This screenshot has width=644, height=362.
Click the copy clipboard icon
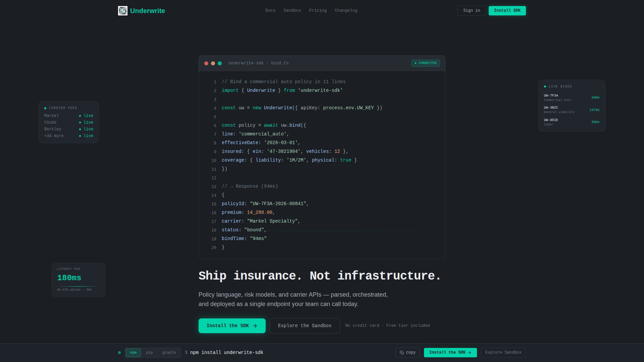click(x=402, y=353)
